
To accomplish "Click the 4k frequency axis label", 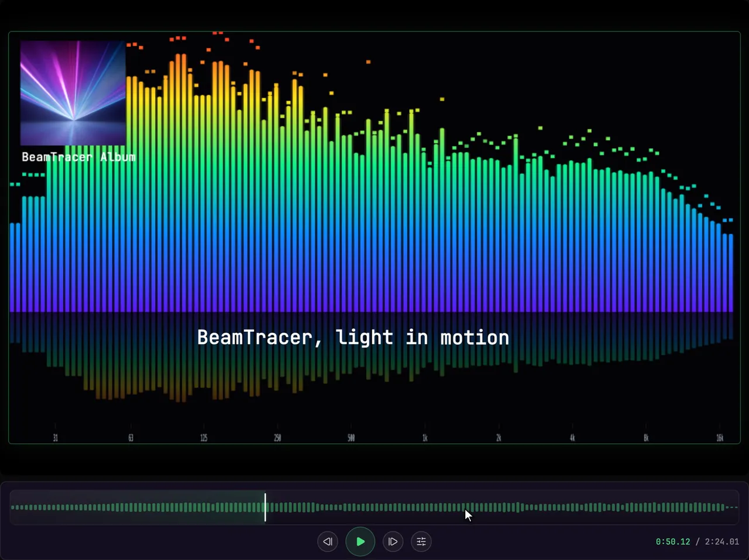I will tap(572, 438).
